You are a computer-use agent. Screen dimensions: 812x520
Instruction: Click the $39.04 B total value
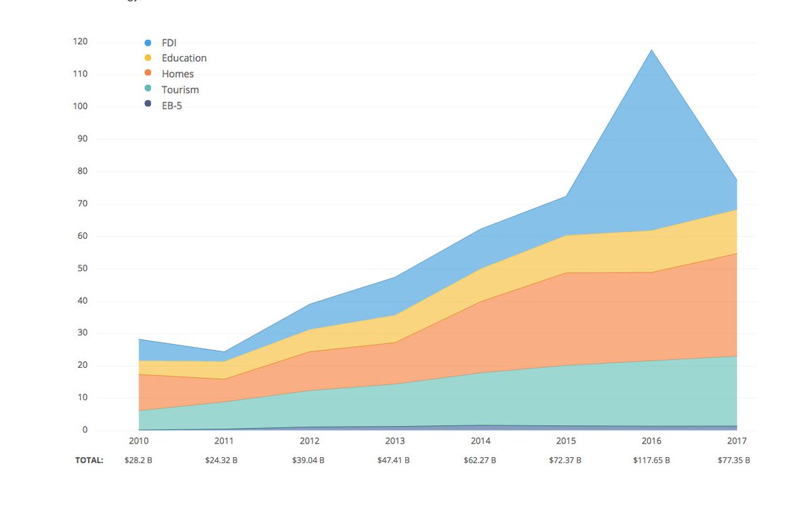pyautogui.click(x=308, y=460)
